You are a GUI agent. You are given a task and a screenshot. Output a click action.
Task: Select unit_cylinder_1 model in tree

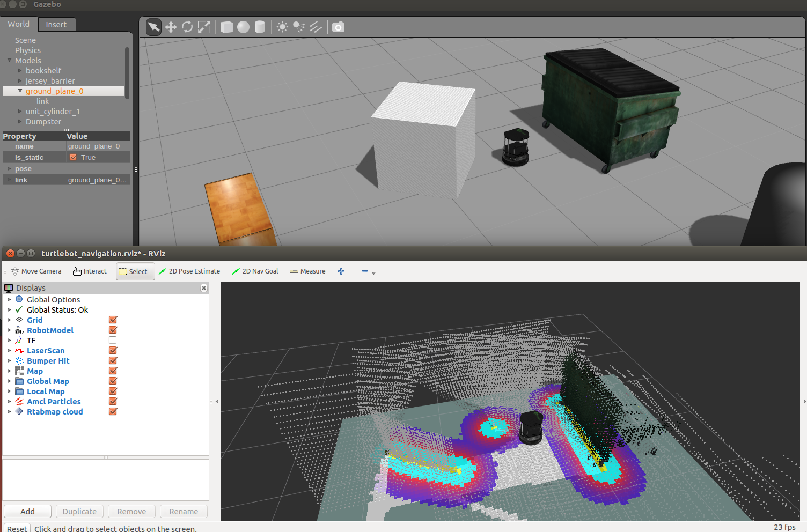click(53, 112)
